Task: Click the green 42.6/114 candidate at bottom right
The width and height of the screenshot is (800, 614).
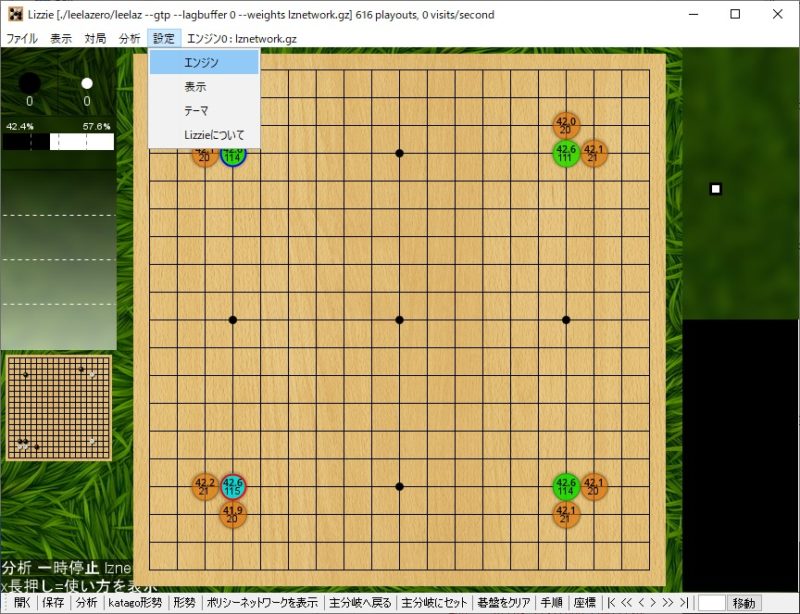Action: (x=566, y=487)
